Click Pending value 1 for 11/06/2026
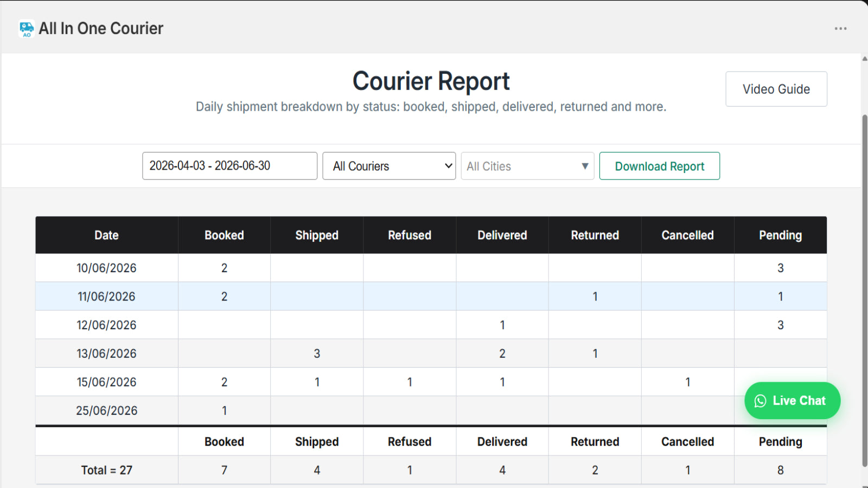 (781, 297)
